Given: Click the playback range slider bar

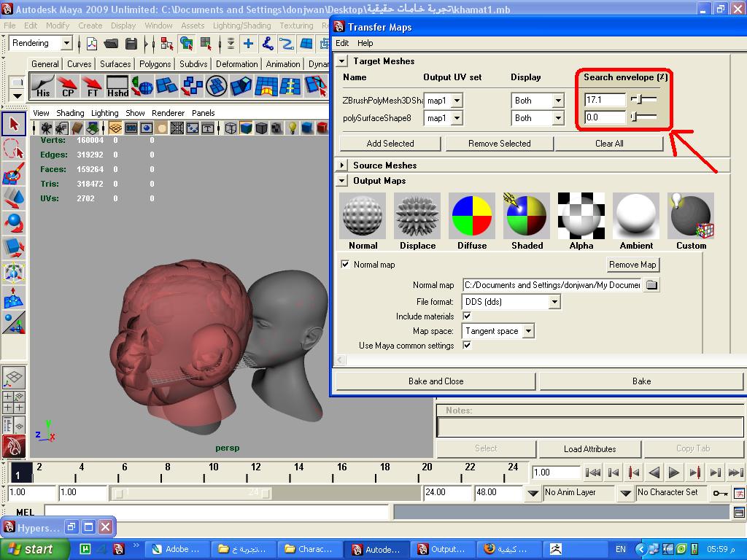Looking at the screenshot, I should coord(193,494).
